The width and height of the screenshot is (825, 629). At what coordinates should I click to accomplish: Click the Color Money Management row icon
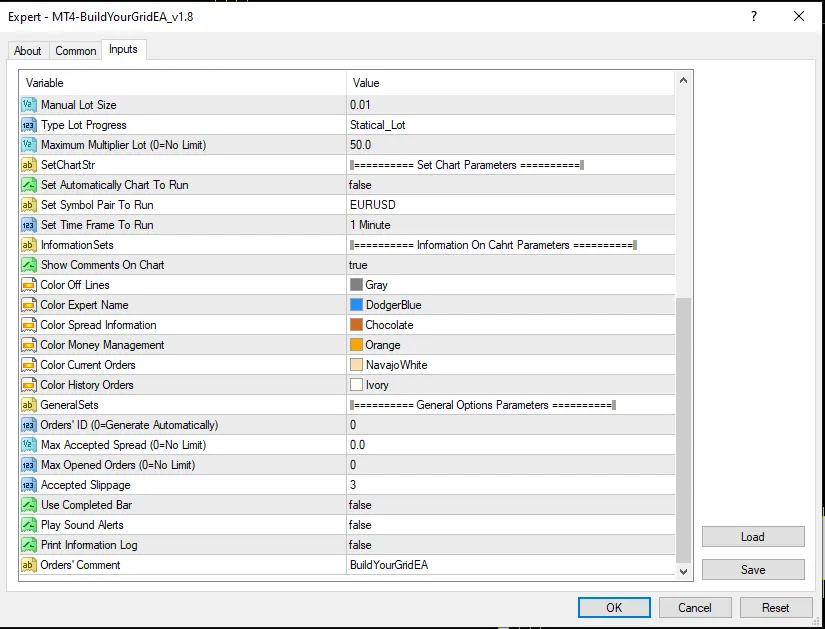(28, 345)
